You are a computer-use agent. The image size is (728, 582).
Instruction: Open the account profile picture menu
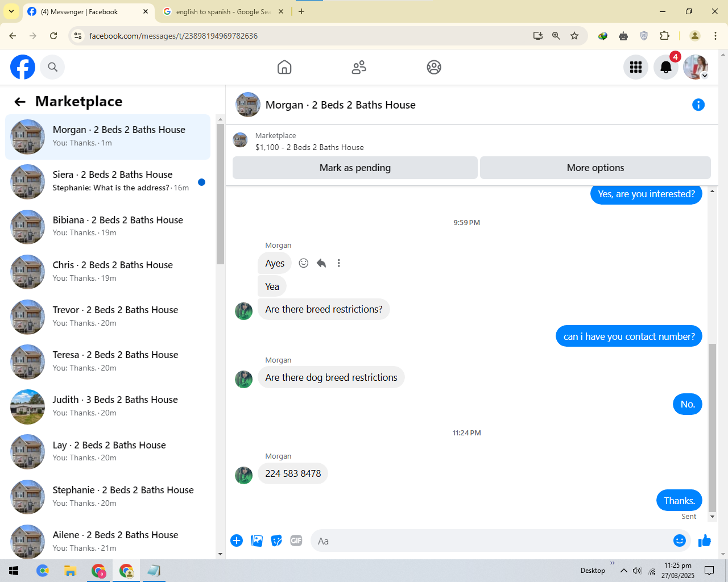pos(696,67)
